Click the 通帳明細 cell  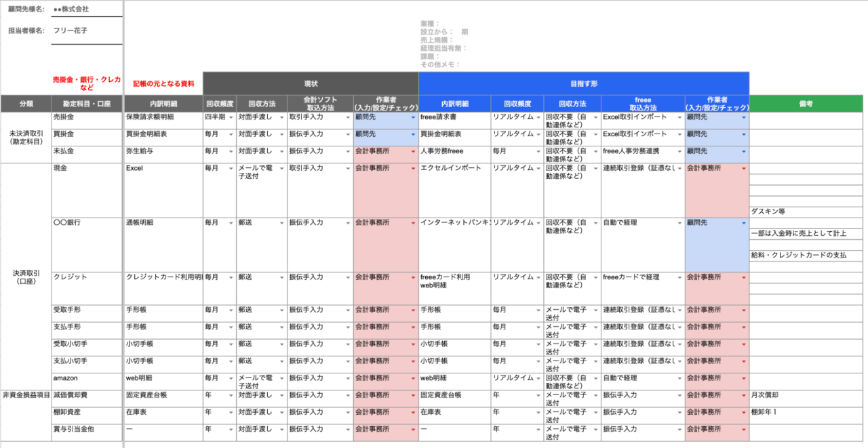(x=163, y=245)
